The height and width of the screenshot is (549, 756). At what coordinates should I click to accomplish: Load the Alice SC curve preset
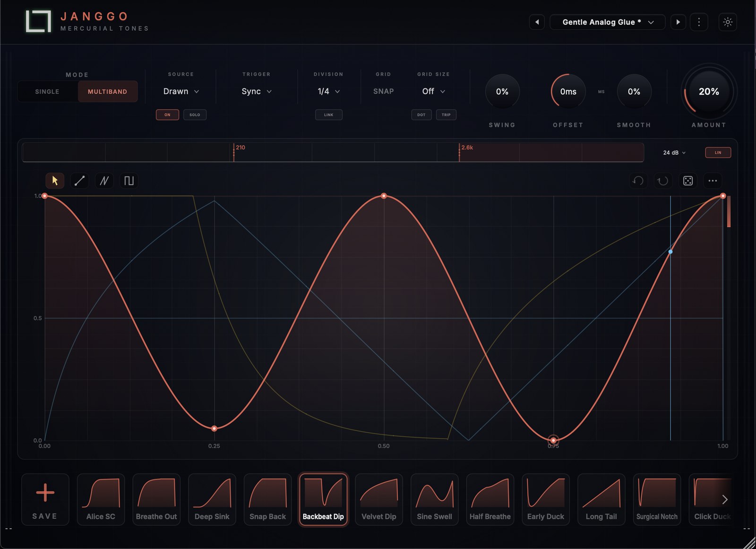(x=101, y=499)
